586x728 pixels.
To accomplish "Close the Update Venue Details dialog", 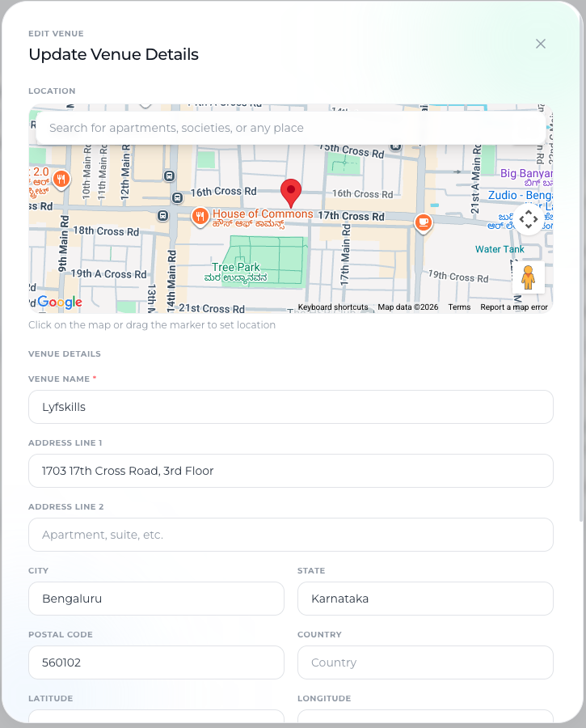I will click(541, 44).
